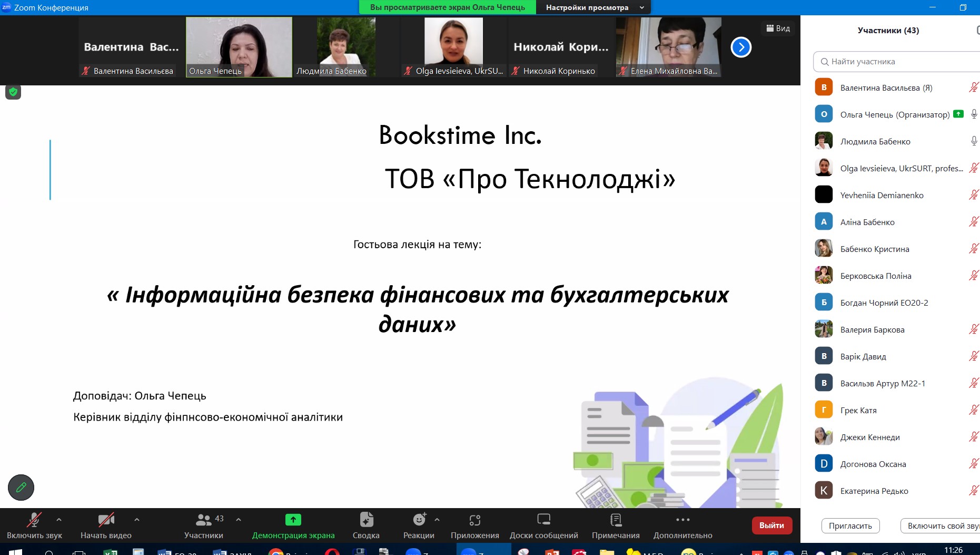Start camera with Начать видео
Image resolution: width=980 pixels, height=555 pixels.
(106, 525)
